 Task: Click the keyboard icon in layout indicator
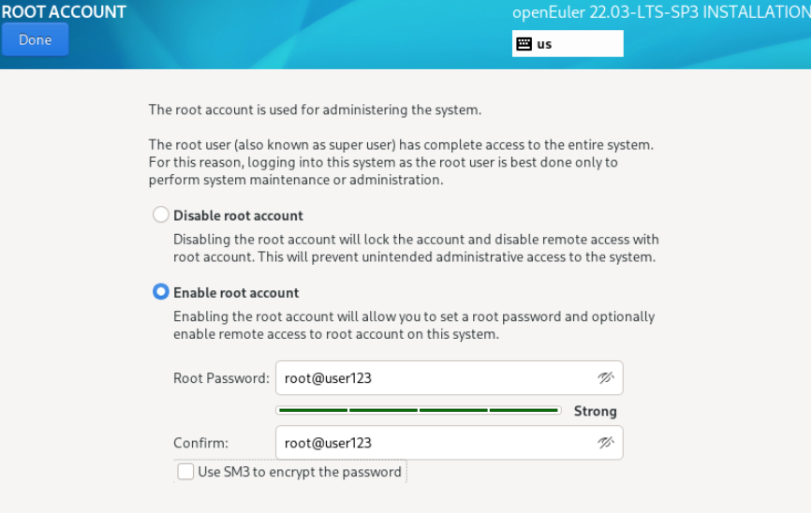click(x=524, y=44)
